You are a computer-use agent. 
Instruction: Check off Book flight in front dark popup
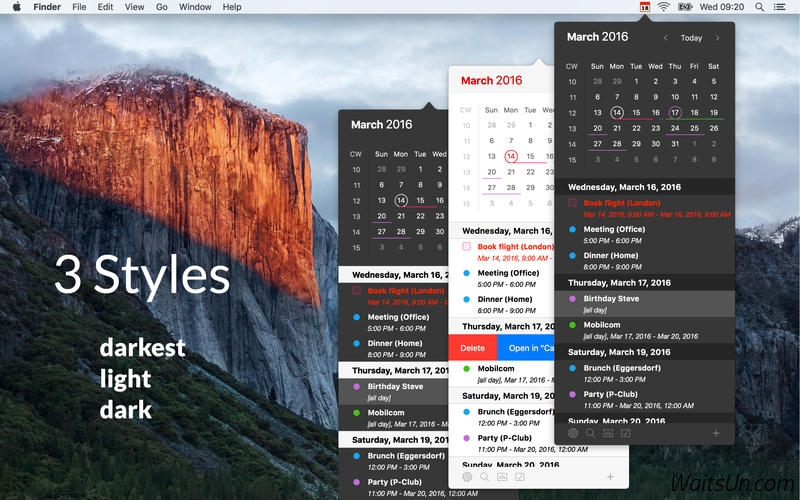(572, 203)
